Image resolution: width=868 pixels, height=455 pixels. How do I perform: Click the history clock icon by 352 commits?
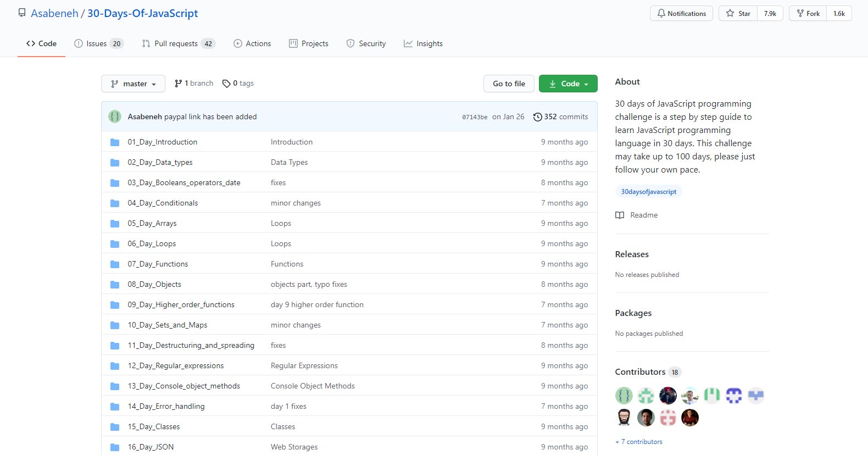[538, 116]
